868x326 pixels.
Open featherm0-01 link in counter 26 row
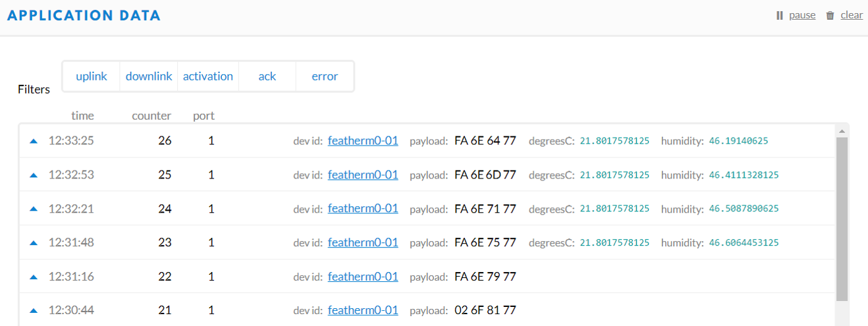(x=363, y=140)
